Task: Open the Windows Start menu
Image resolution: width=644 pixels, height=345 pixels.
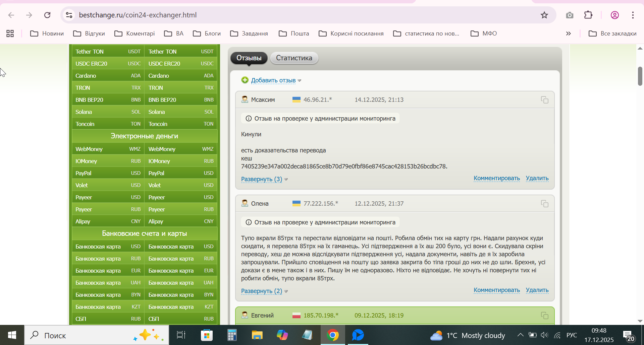Action: pyautogui.click(x=12, y=335)
